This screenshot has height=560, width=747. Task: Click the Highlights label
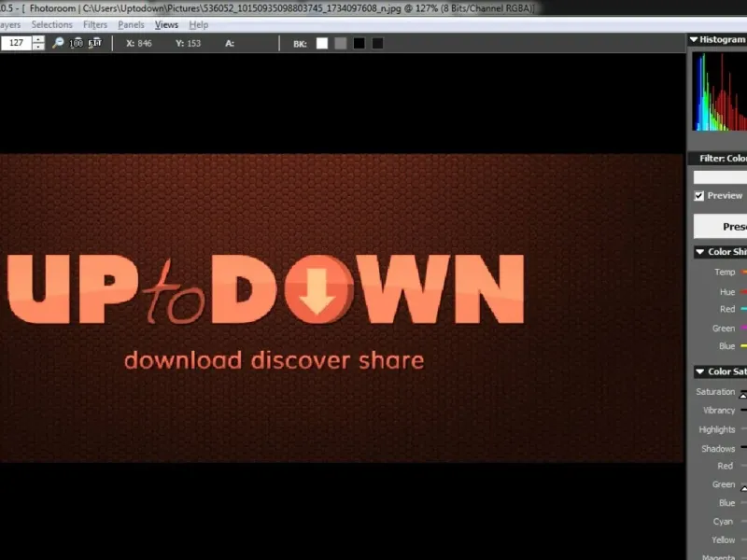point(717,429)
